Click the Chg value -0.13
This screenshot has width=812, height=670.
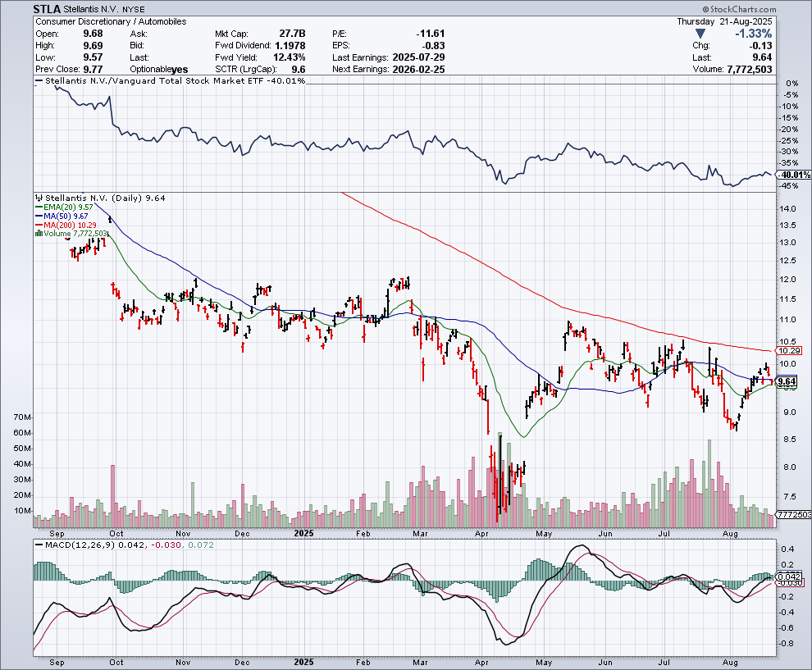(x=761, y=46)
